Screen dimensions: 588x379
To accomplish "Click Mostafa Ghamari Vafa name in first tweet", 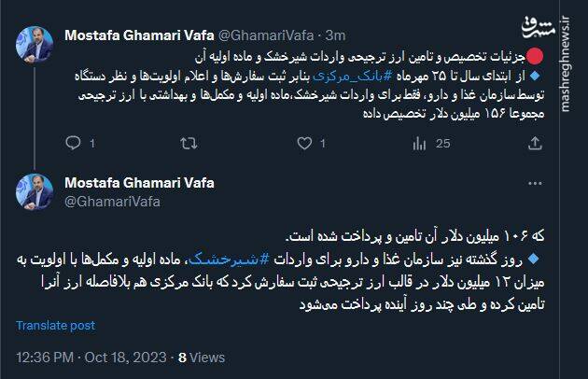I will pos(139,35).
